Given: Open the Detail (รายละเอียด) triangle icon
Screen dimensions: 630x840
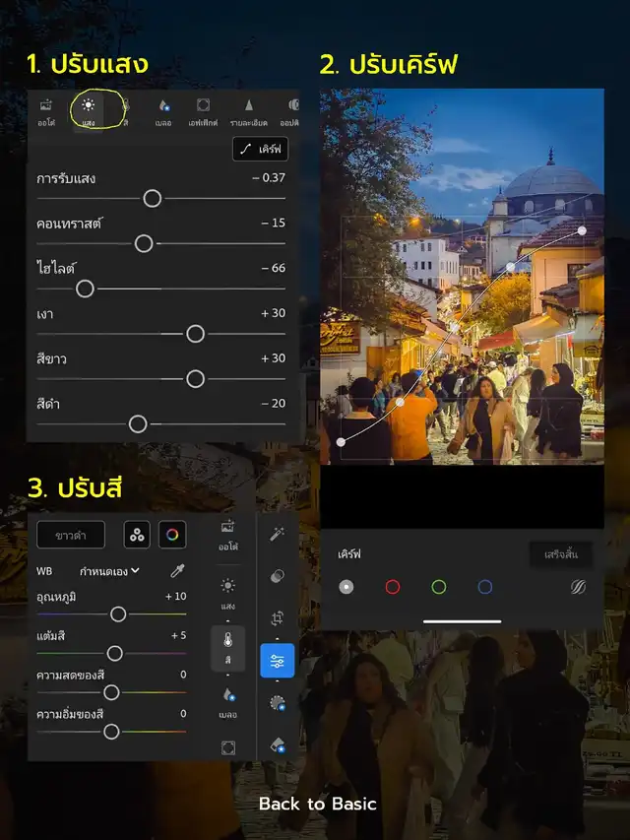Looking at the screenshot, I should point(249,109).
